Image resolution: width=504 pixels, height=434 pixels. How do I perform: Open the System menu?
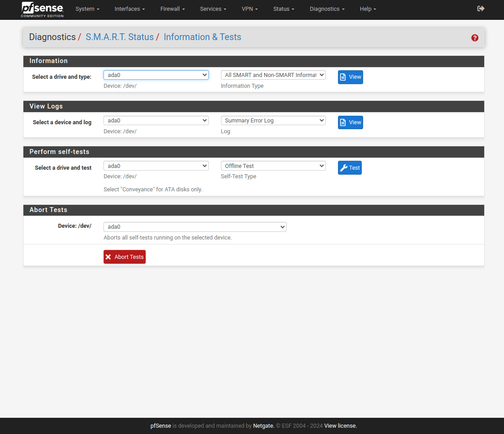pos(87,9)
